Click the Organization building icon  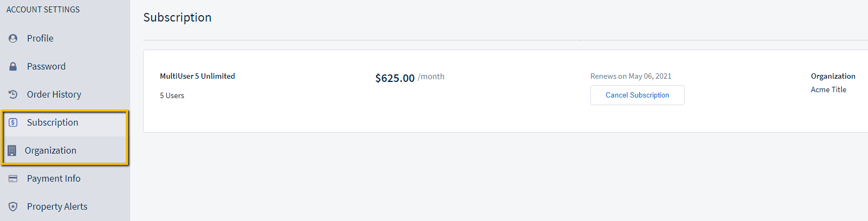[12, 151]
